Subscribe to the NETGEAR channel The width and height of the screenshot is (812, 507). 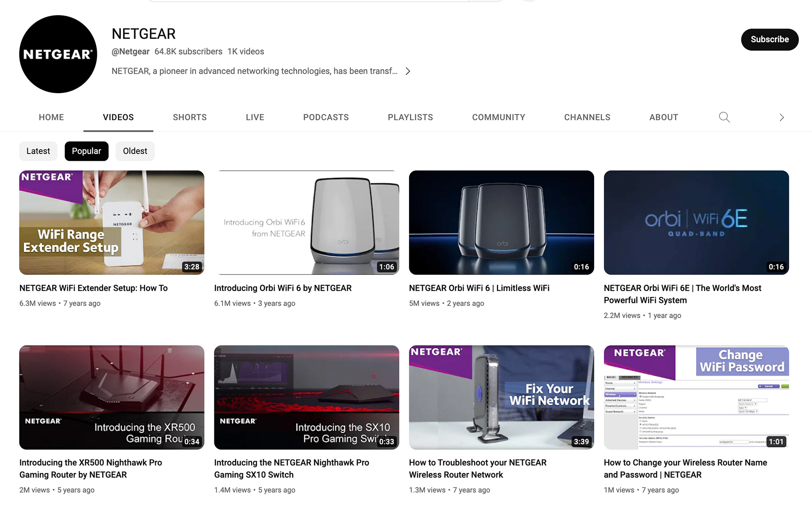click(x=770, y=39)
